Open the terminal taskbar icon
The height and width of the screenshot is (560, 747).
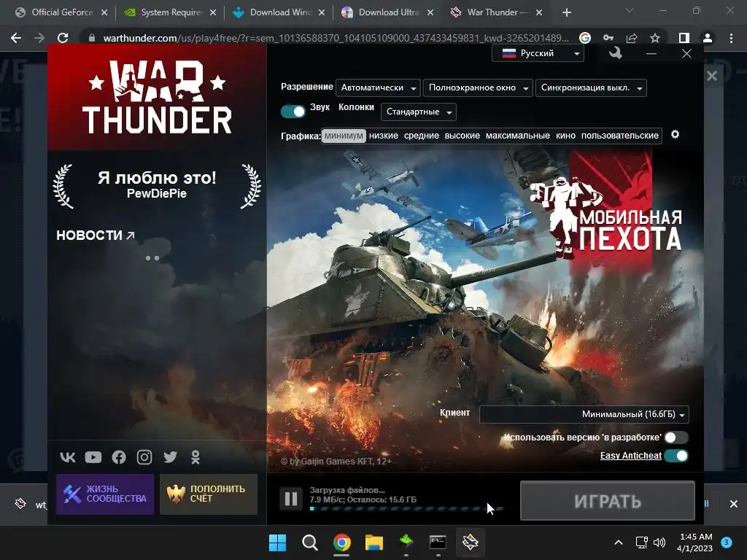438,542
